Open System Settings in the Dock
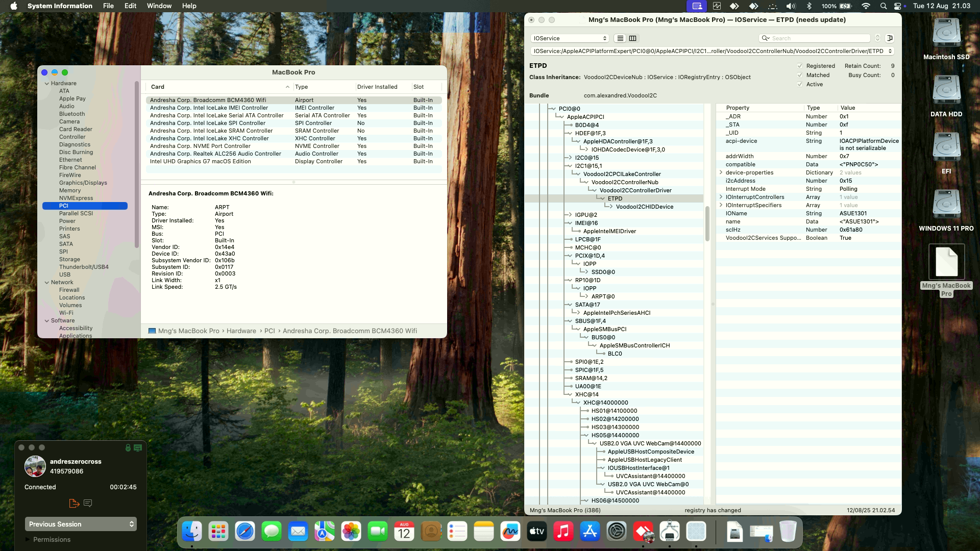This screenshot has width=980, height=551. [x=616, y=532]
